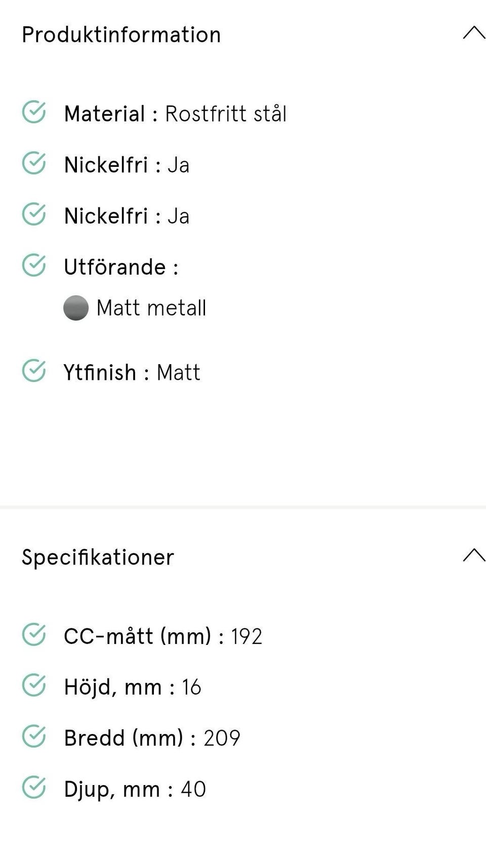Image resolution: width=486 pixels, height=868 pixels.
Task: Click the checkmark icon beside Höjd
Action: (x=34, y=686)
